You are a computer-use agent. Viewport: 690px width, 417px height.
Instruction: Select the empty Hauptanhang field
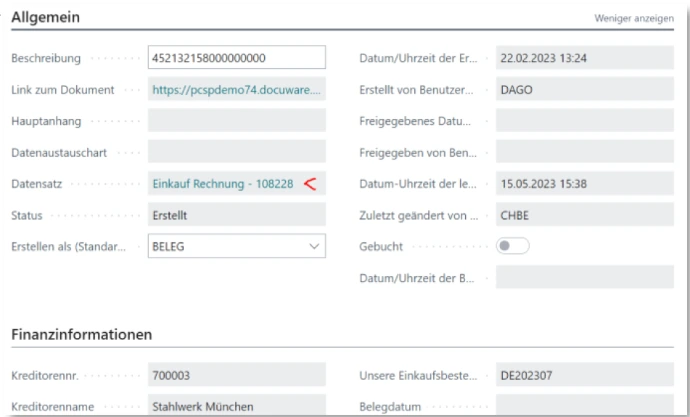(x=237, y=121)
